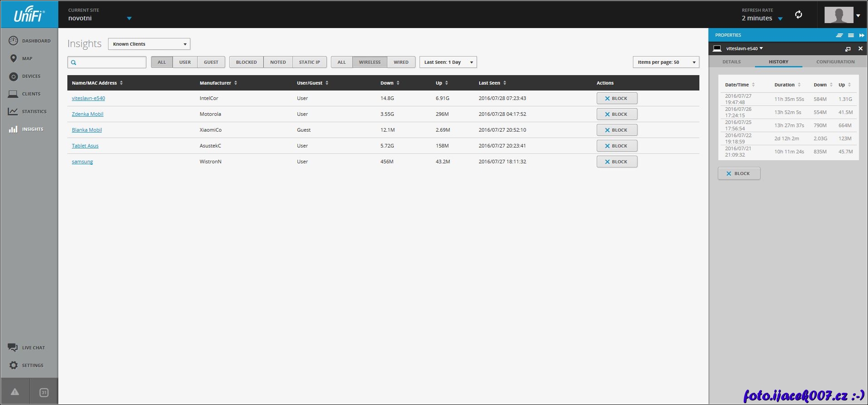The image size is (868, 405).
Task: Open the Last Seen: 1 Day dropdown
Action: [x=448, y=62]
